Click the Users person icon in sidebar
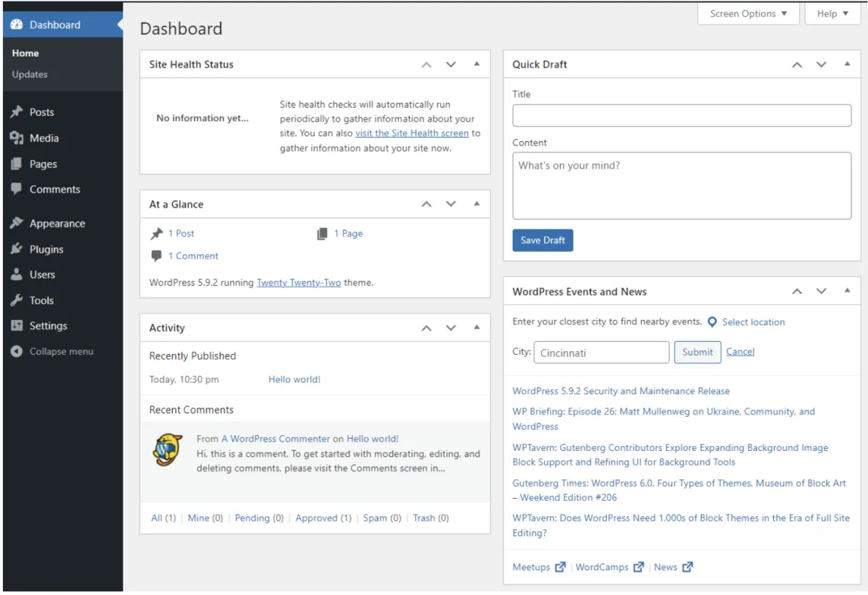Viewport: 868px width, 595px height. point(17,274)
